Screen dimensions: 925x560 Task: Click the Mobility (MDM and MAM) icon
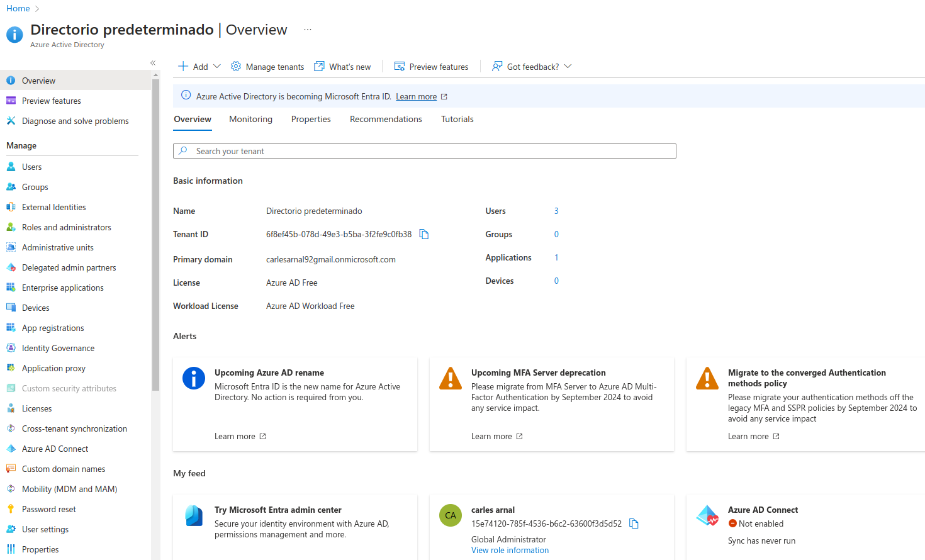click(x=11, y=489)
